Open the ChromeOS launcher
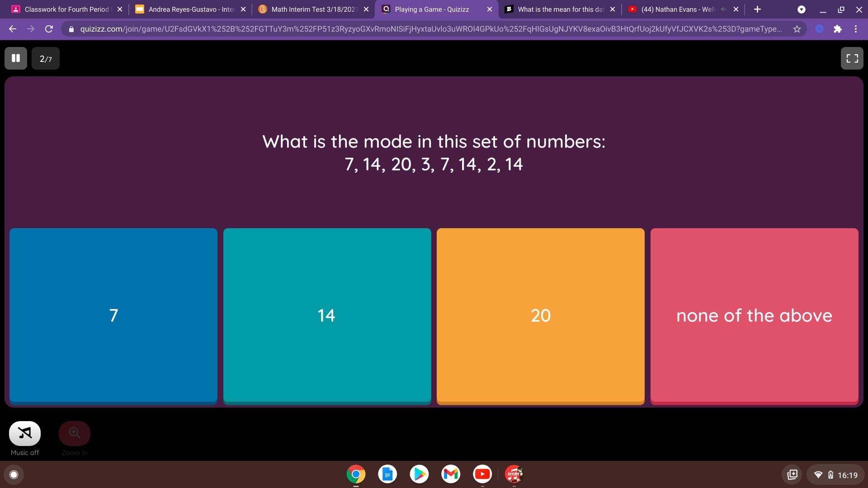This screenshot has width=868, height=488. [14, 474]
